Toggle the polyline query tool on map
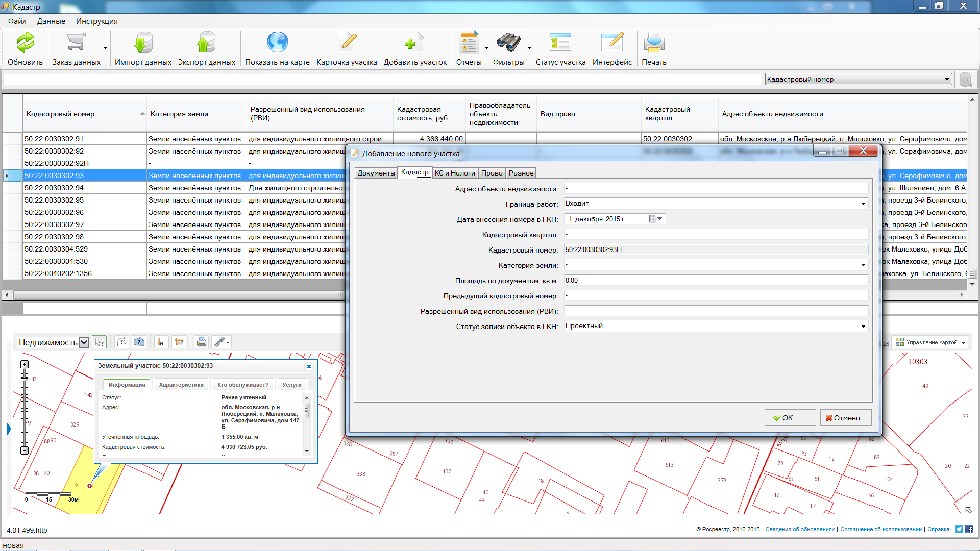 click(121, 342)
